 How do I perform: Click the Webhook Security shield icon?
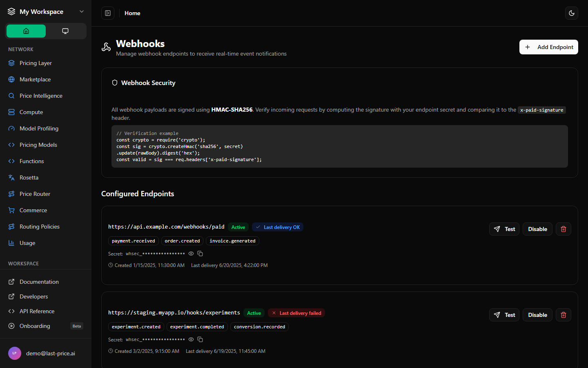(115, 83)
